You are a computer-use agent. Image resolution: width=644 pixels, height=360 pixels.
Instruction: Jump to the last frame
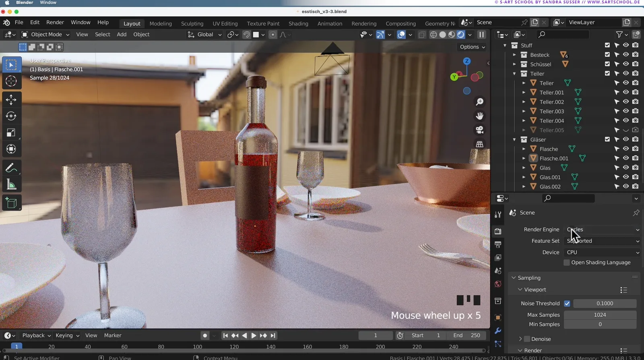[x=273, y=335]
